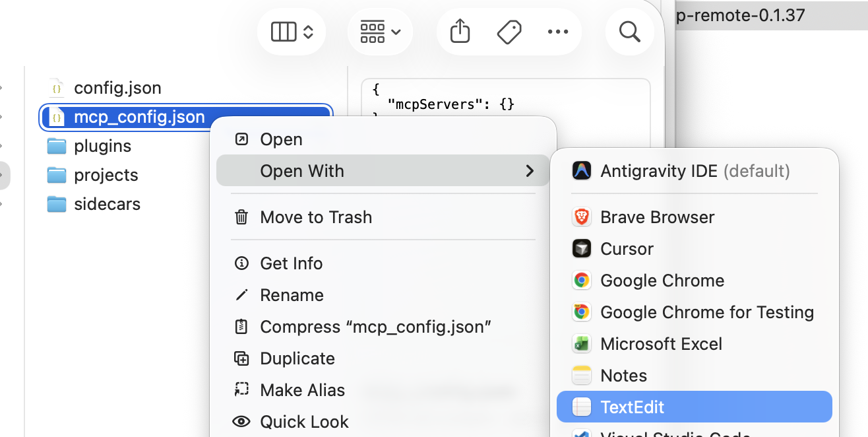Open with TextEdit

(x=695, y=407)
